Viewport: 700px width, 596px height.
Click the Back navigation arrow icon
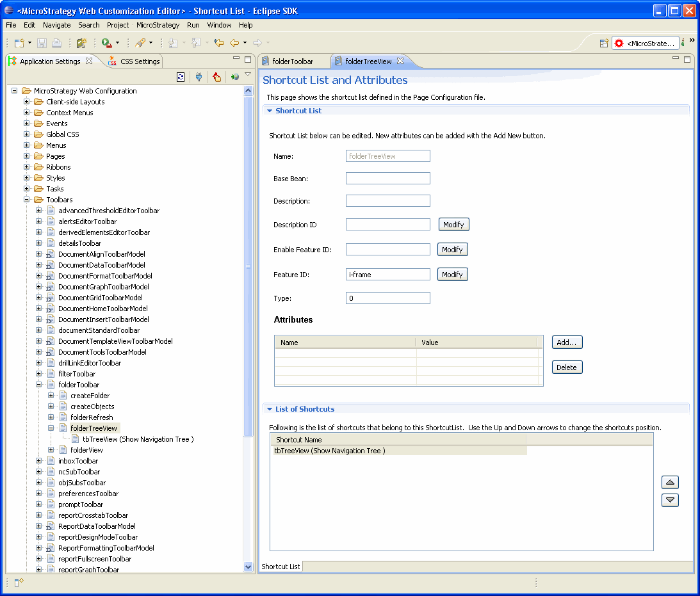tap(234, 43)
